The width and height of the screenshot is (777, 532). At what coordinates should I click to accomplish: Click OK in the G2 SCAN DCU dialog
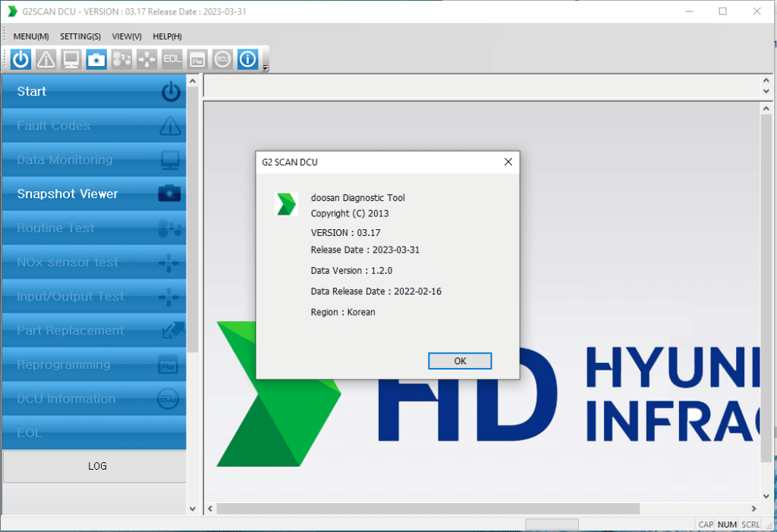click(460, 361)
